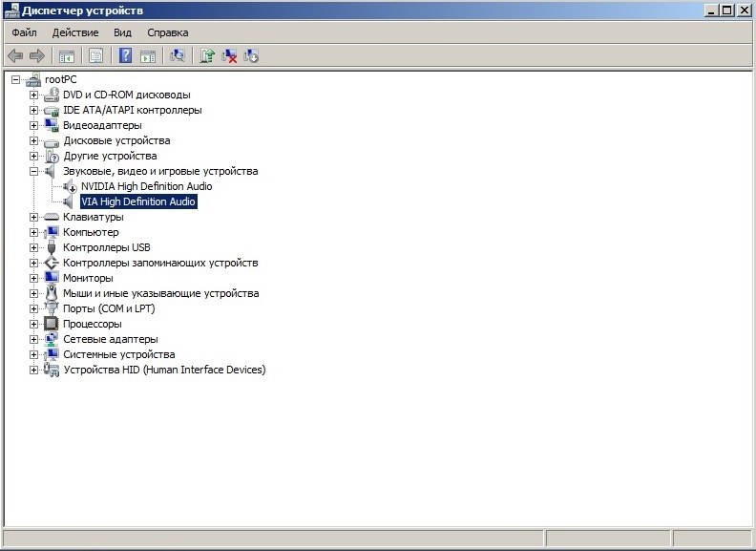
Task: Click the VIA High Definition Audio speaker icon
Action: [x=69, y=201]
